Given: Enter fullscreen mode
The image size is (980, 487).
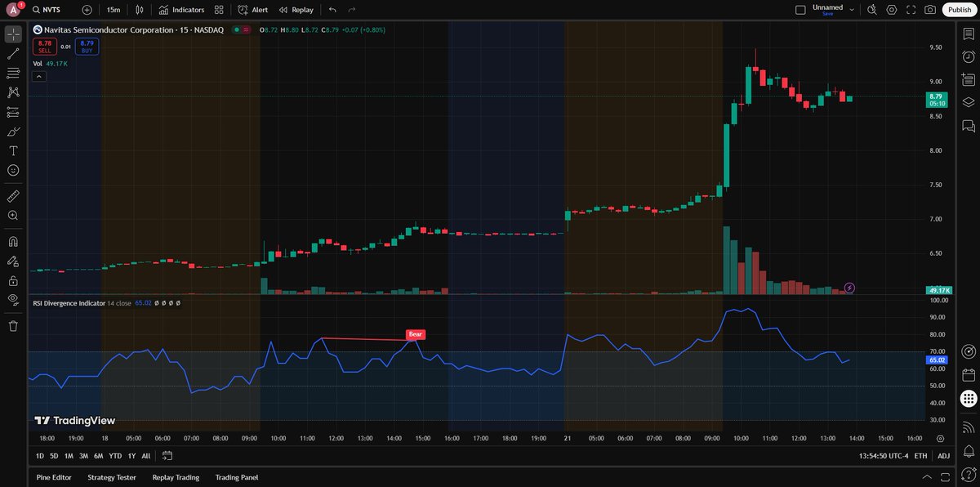Looking at the screenshot, I should [x=911, y=10].
